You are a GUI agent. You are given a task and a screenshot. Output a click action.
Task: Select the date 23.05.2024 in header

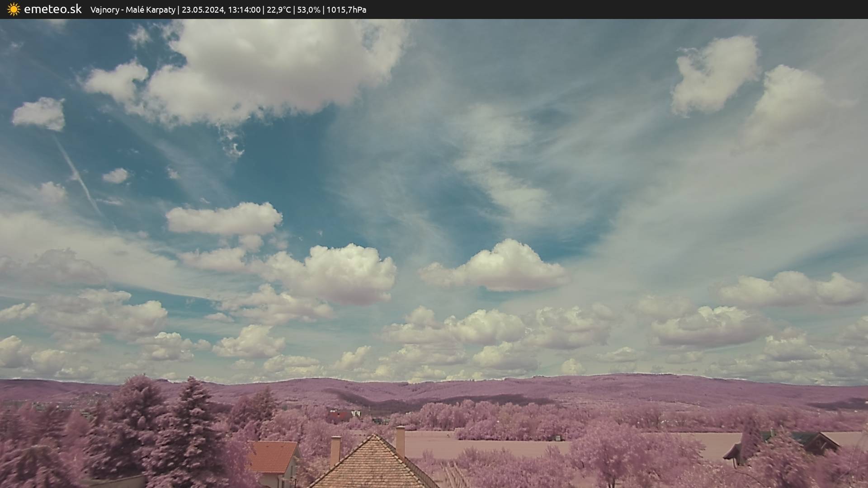click(203, 10)
